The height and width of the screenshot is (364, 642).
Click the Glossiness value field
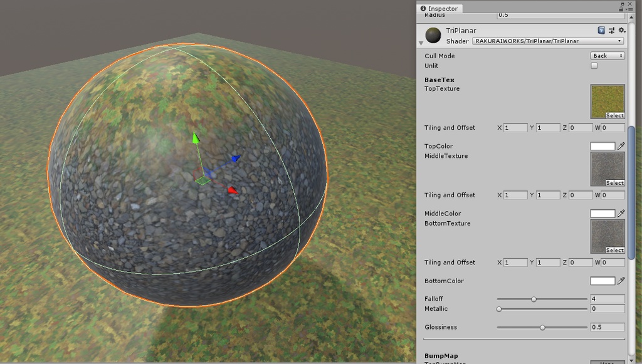608,327
